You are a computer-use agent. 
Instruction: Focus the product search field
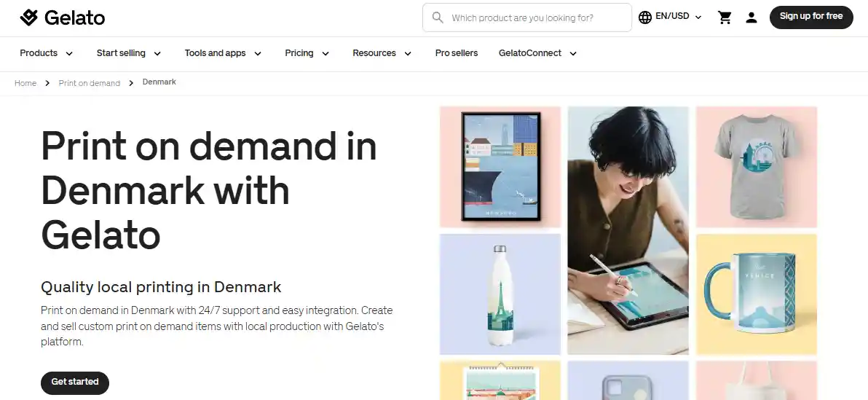point(527,17)
